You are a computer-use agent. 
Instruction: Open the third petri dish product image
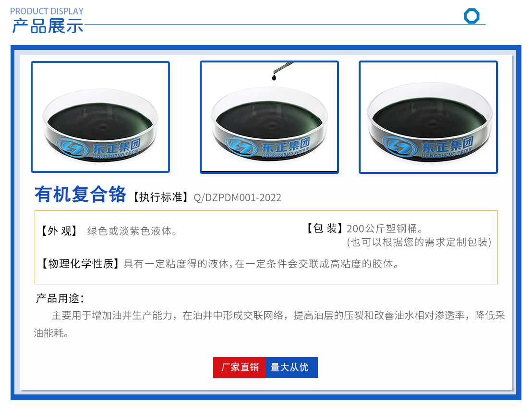pos(428,117)
